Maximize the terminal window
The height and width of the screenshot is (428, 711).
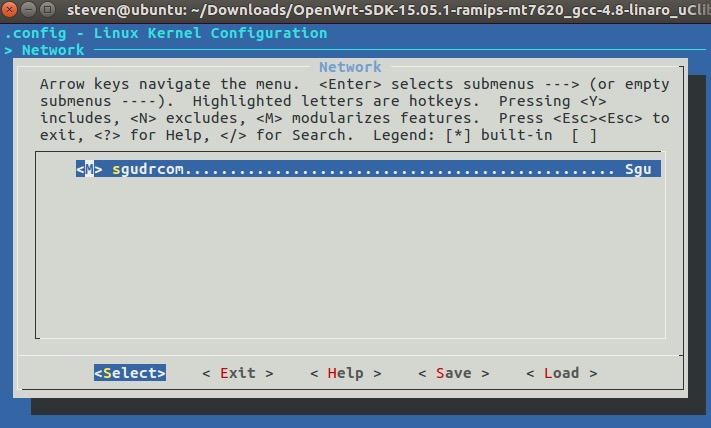(47, 9)
